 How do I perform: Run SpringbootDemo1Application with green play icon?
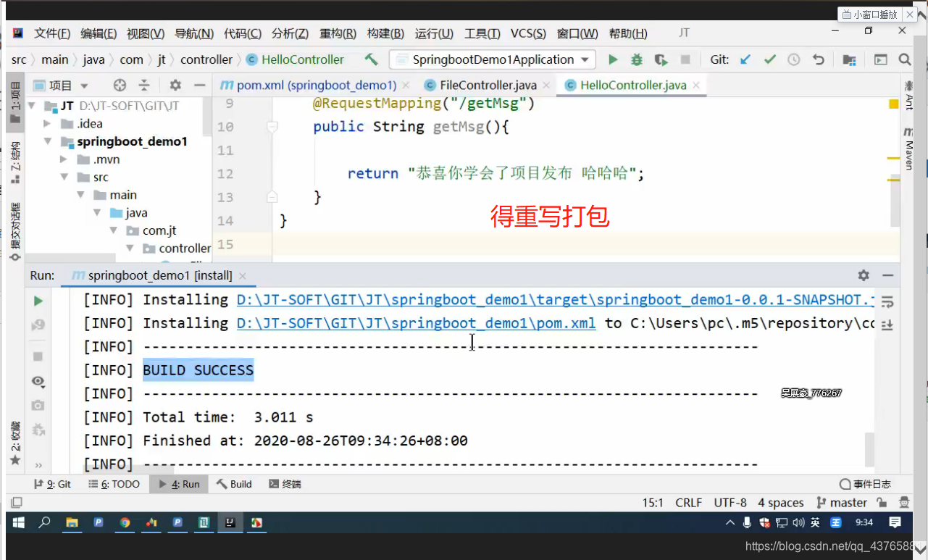coord(613,59)
